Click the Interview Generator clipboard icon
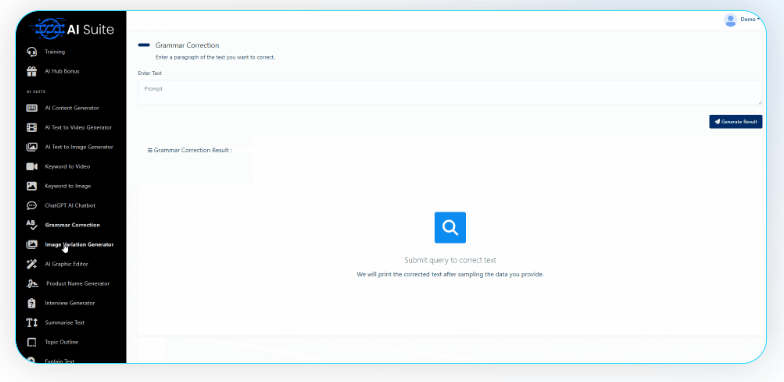The image size is (784, 382). coord(32,303)
